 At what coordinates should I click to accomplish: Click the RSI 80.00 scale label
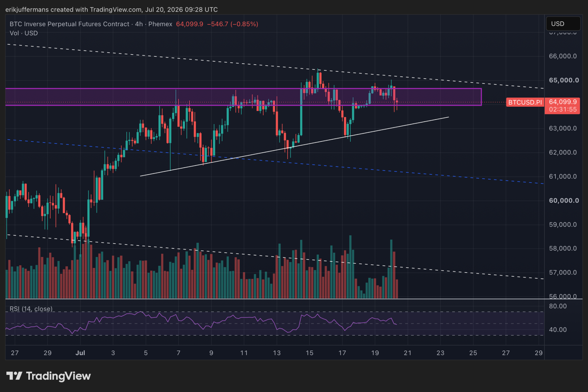[558, 306]
